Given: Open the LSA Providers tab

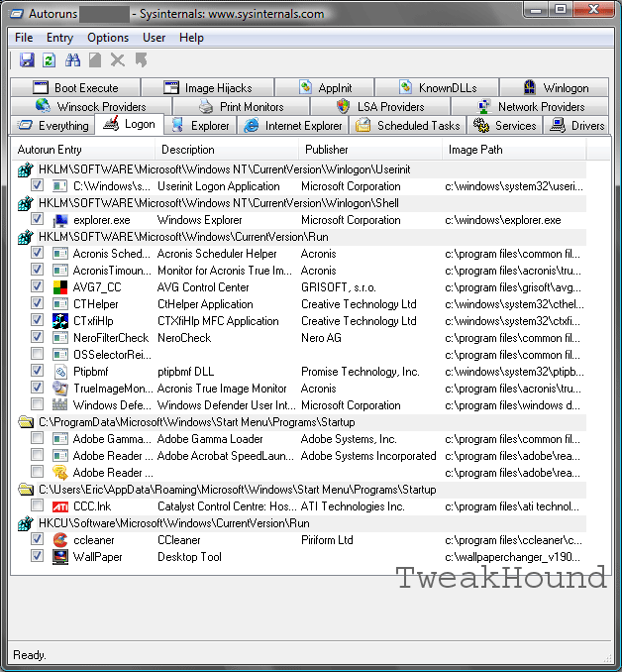Looking at the screenshot, I should (x=380, y=107).
